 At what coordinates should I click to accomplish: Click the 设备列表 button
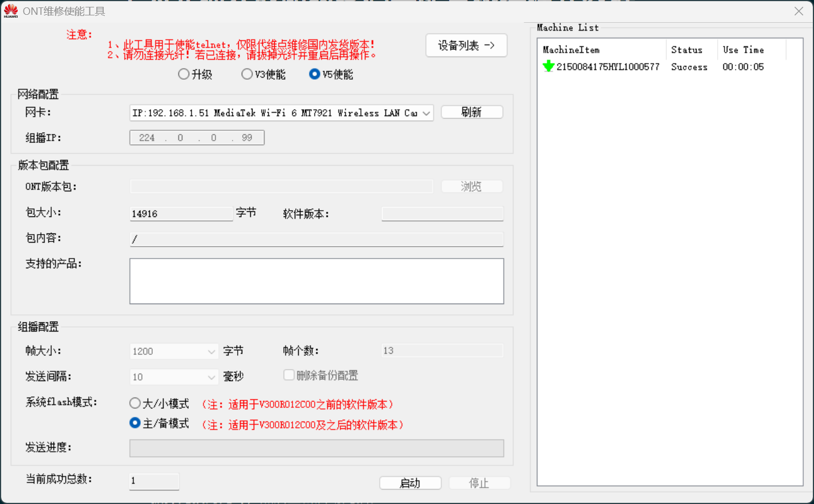(466, 46)
